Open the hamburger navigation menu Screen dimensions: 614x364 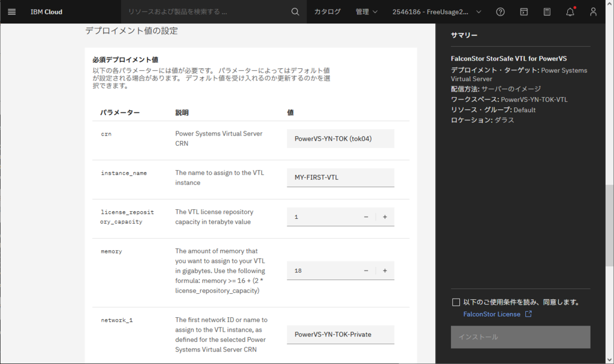point(12,12)
